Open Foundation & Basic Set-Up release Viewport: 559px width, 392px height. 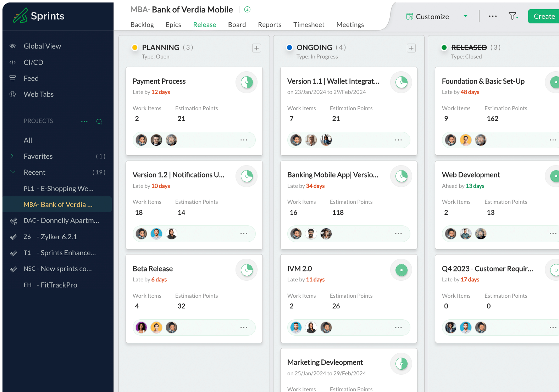[x=483, y=81]
